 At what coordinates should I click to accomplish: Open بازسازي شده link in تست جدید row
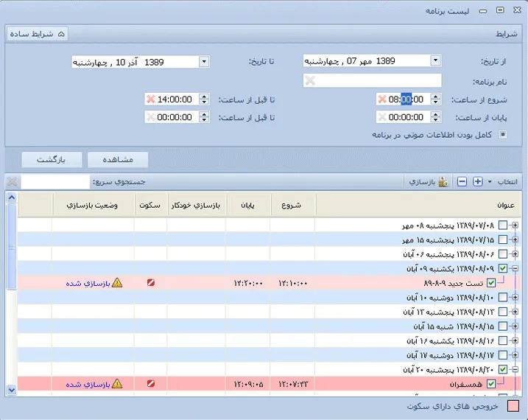(88, 283)
